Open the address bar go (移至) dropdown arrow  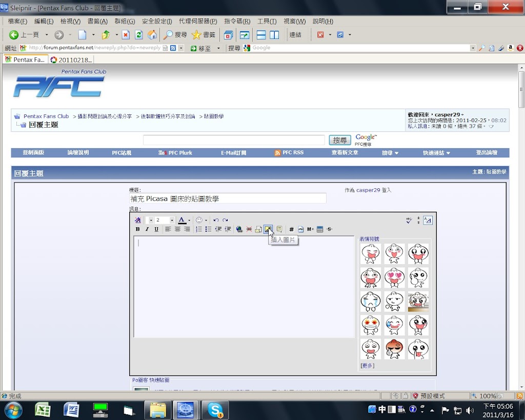[x=218, y=48]
